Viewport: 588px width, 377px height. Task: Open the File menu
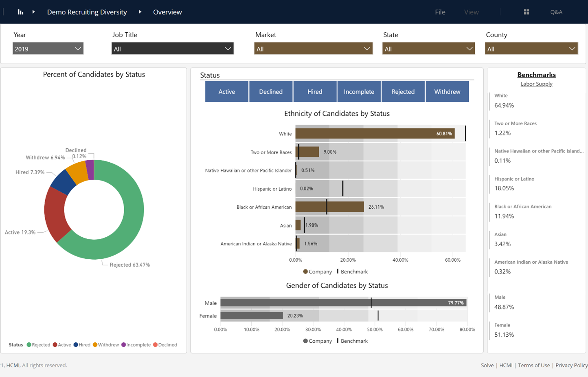click(440, 12)
